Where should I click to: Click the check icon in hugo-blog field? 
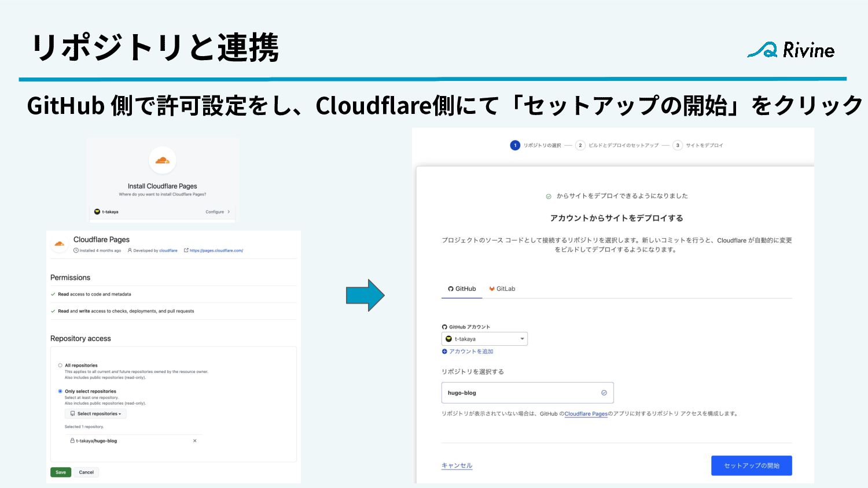click(x=604, y=393)
